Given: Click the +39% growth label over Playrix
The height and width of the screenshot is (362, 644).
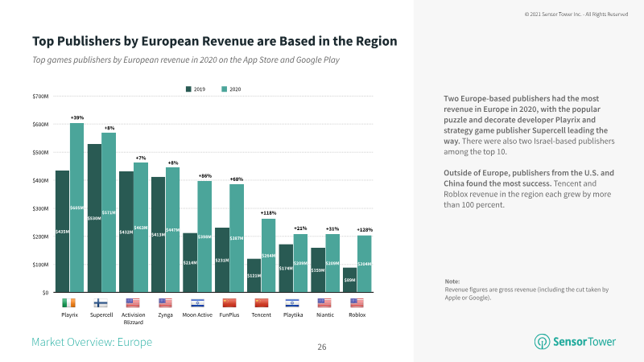Looking at the screenshot, I should click(77, 117).
